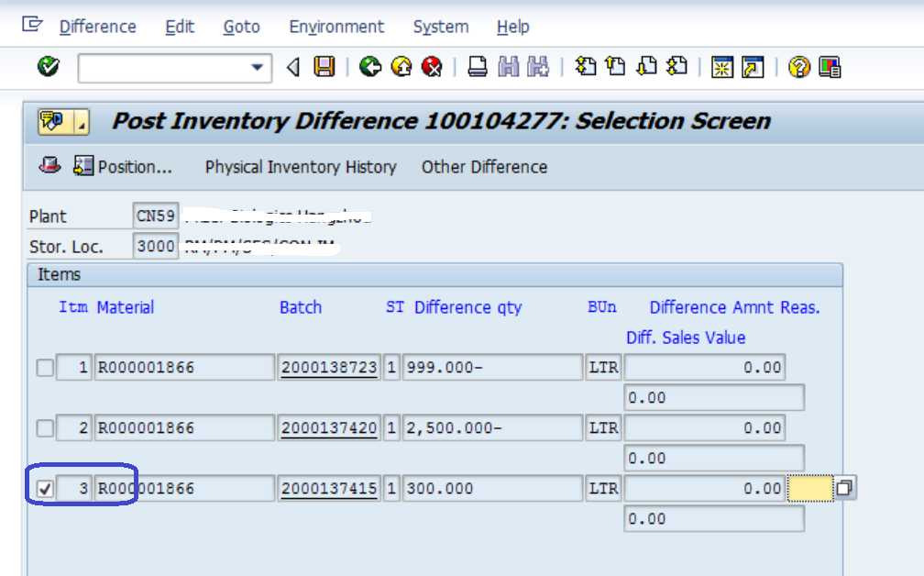
Task: Click the Other Difference button
Action: [484, 167]
